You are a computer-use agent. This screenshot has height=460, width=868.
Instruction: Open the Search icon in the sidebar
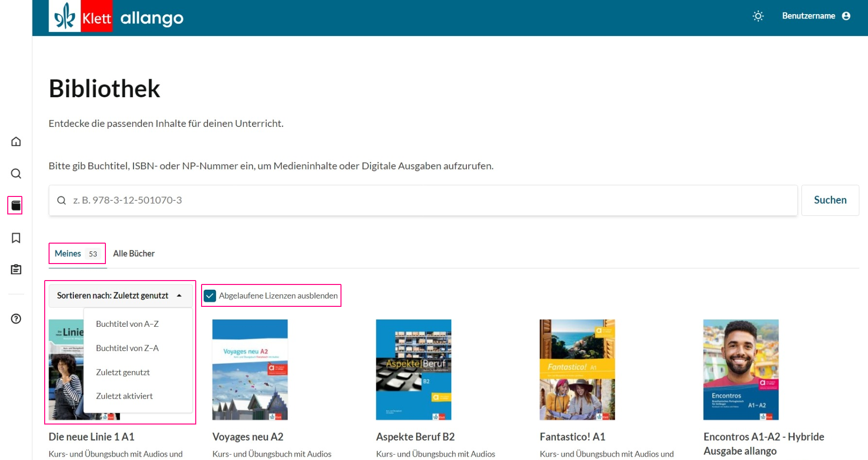click(16, 174)
